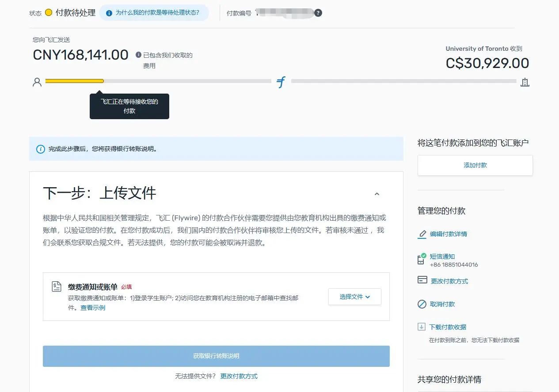
Task: Click the 将这笔付款添加到您的飞汇账户 heading
Action: 473,143
